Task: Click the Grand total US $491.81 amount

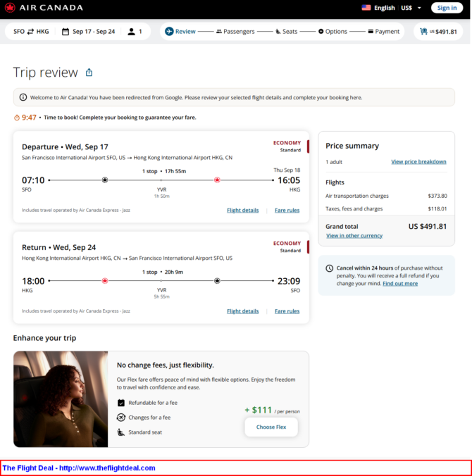Action: [x=428, y=227]
